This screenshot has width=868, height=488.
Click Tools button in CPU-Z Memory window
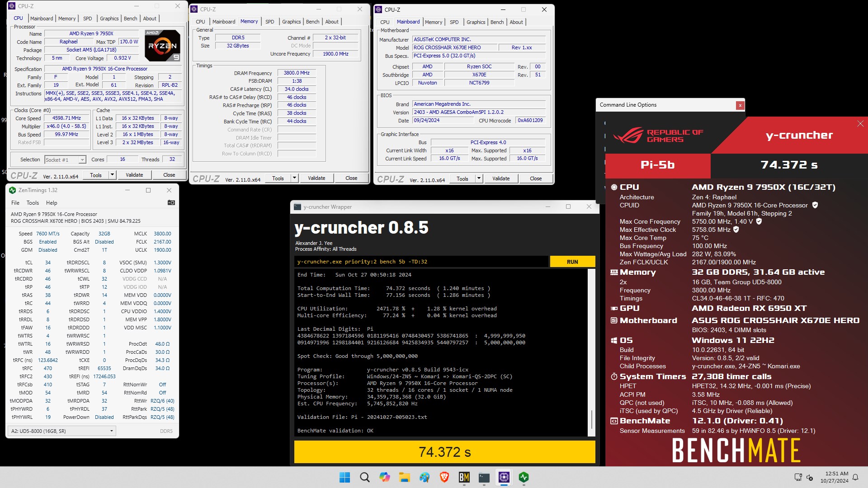tap(278, 178)
